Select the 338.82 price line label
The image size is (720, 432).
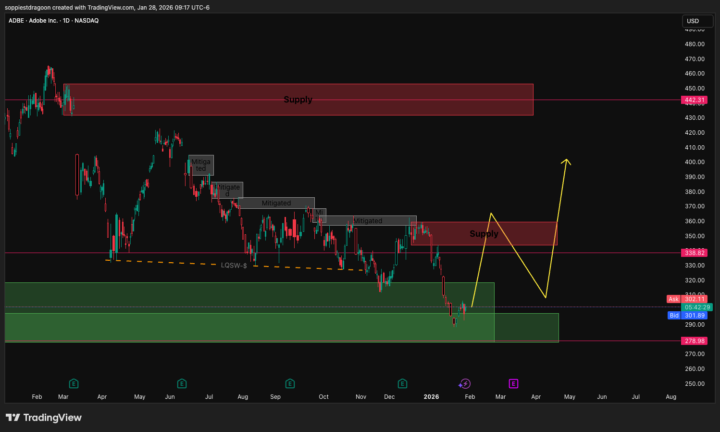click(x=694, y=252)
